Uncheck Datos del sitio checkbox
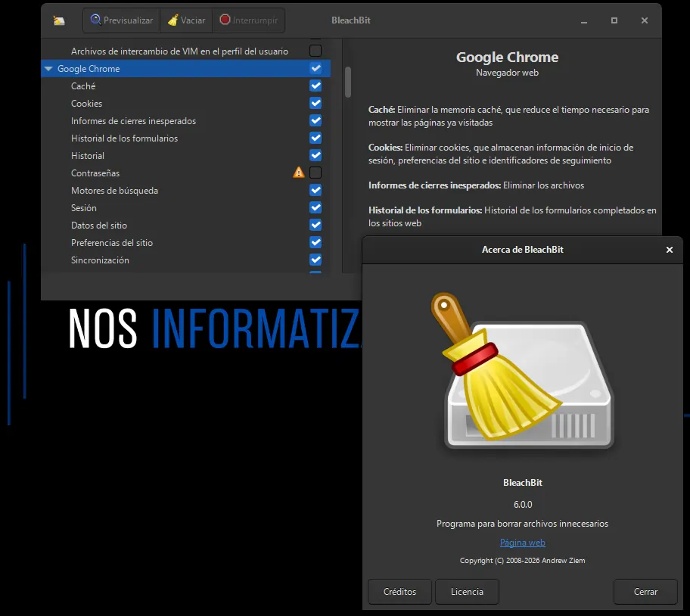The width and height of the screenshot is (690, 616). click(315, 225)
